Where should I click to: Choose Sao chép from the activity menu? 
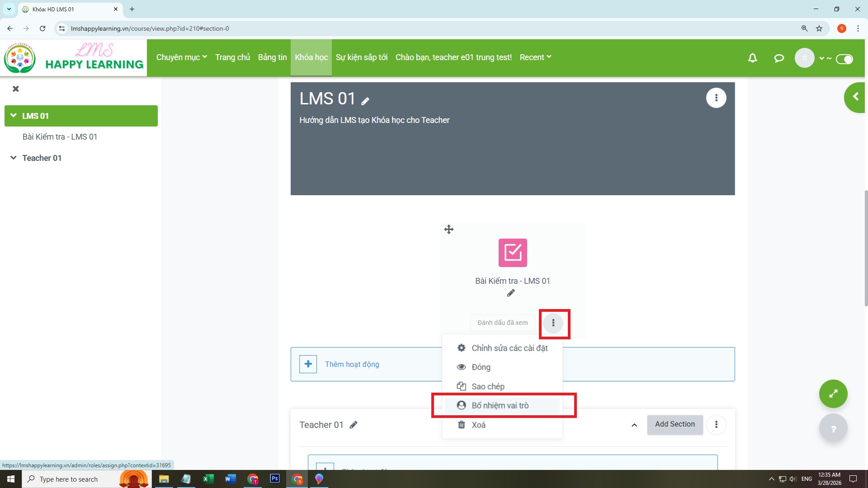click(x=488, y=386)
